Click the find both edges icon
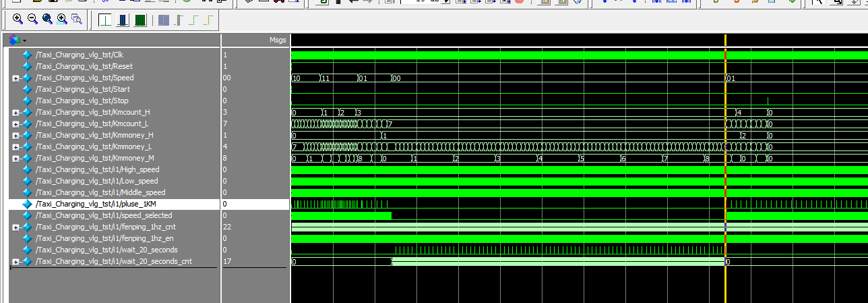 tap(179, 20)
